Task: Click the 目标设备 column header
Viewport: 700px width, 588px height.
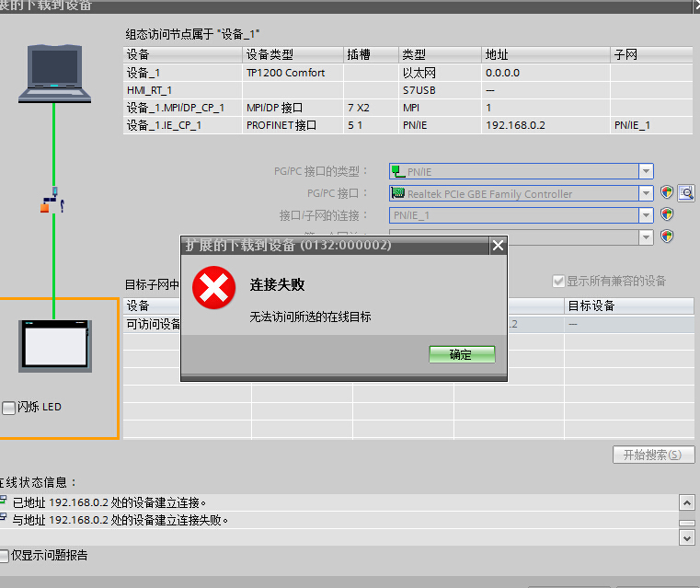Action: [629, 306]
